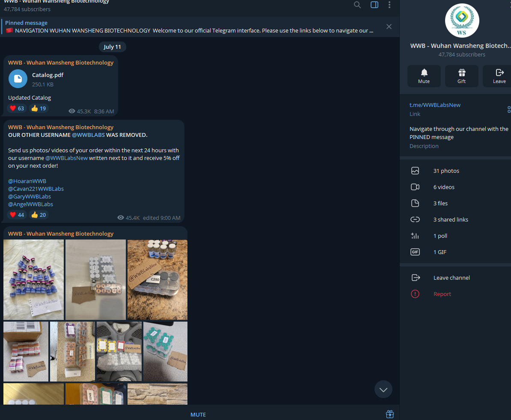511x420 pixels.
Task: Open the chat search magnifier icon
Action: coord(357,5)
